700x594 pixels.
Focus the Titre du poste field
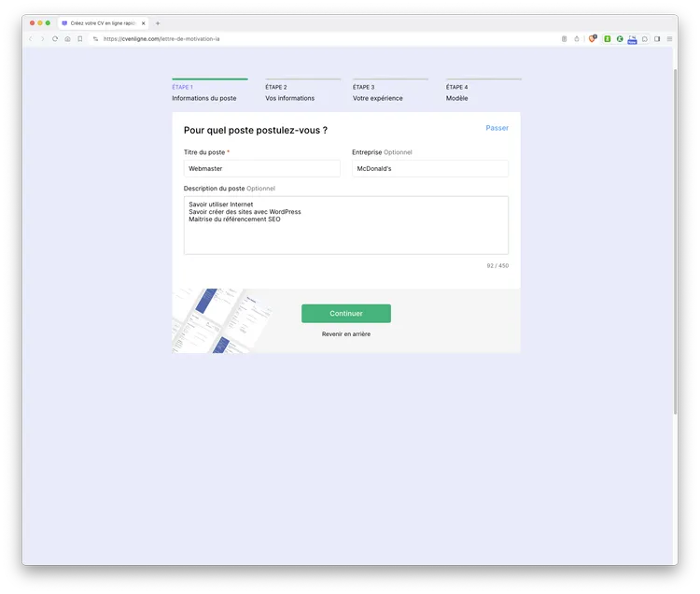click(x=261, y=168)
